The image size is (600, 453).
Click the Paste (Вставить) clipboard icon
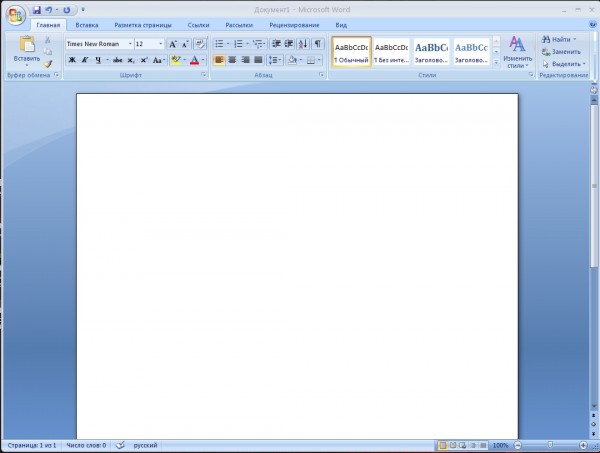click(x=27, y=44)
